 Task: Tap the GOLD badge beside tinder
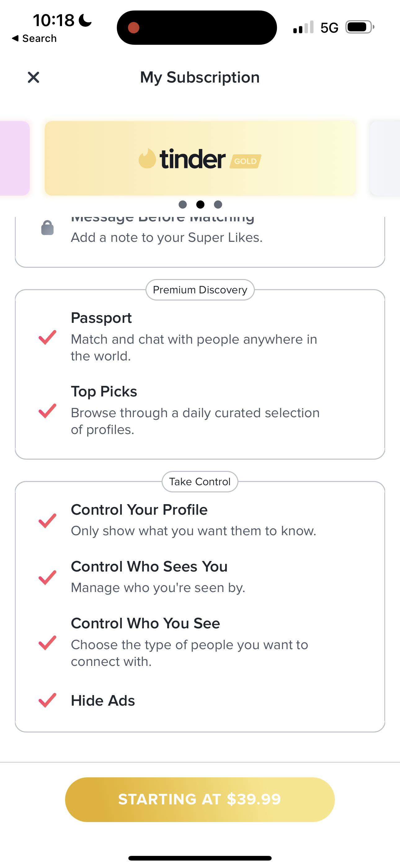246,161
